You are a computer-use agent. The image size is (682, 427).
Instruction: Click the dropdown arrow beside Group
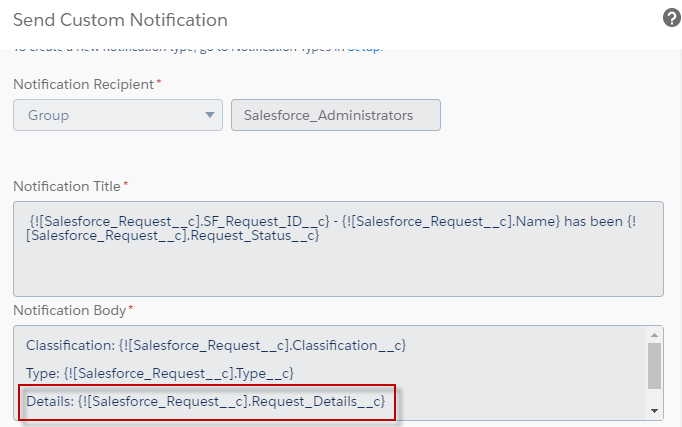209,115
